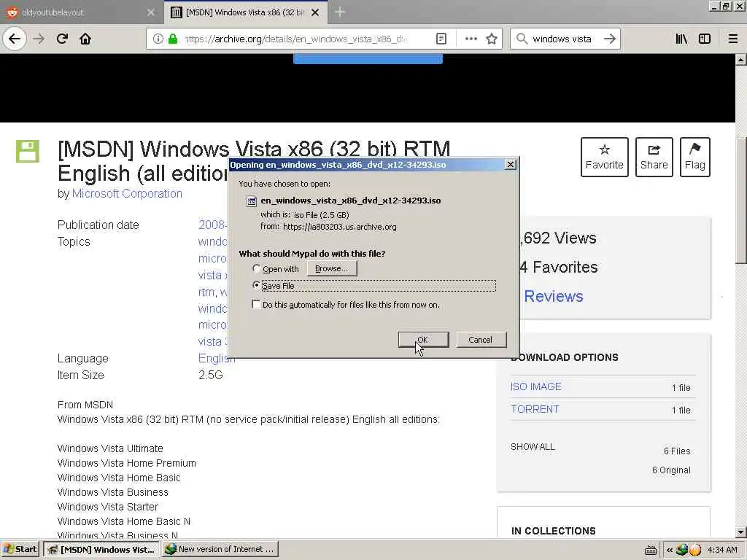This screenshot has width=747, height=560.
Task: Go back with the browser back arrow
Action: 15,39
